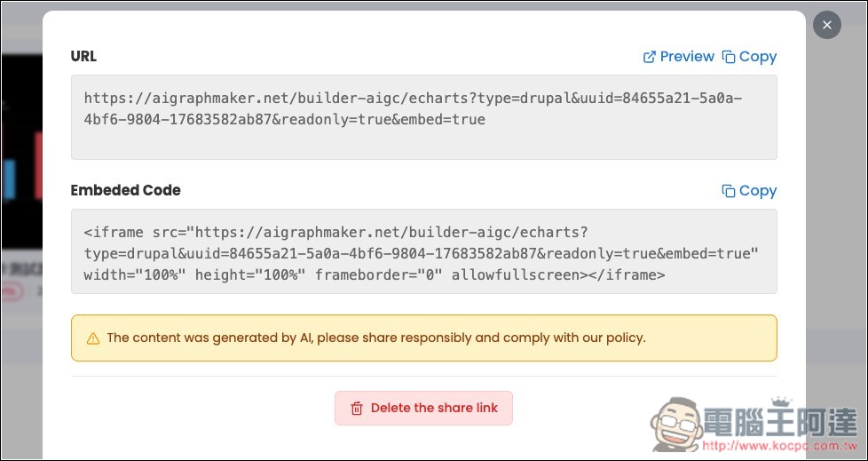
Task: Click the Preview external-link icon
Action: (x=649, y=57)
